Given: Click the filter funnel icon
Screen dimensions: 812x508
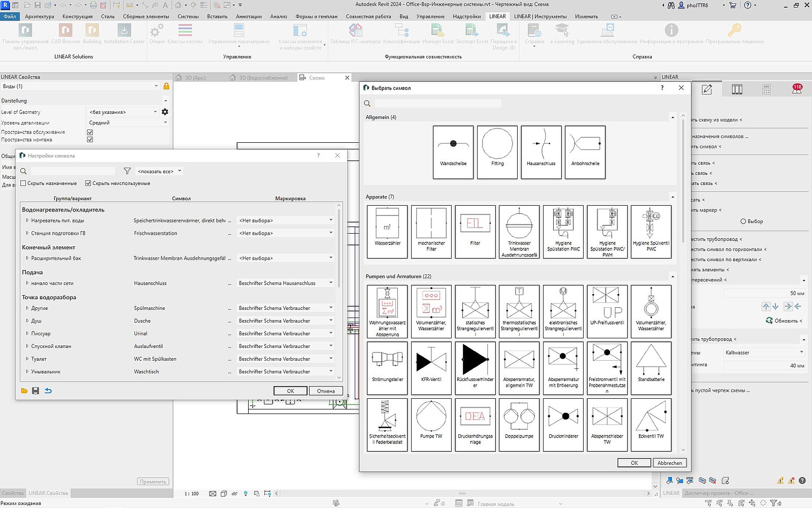Looking at the screenshot, I should coord(127,171).
